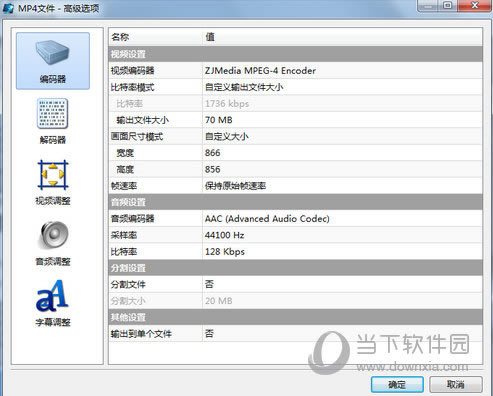Select the 输出文件大小 row label
This screenshot has width=493, height=396.
pyautogui.click(x=142, y=120)
